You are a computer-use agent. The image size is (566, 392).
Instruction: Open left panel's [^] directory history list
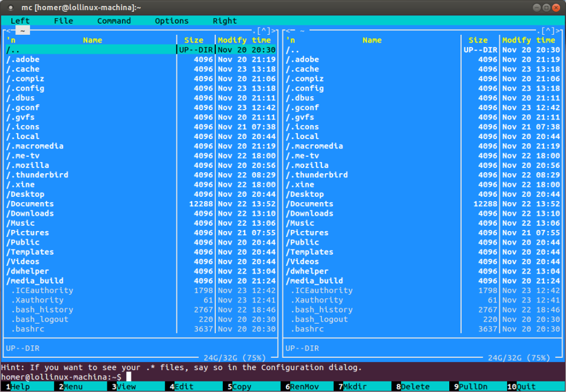264,31
